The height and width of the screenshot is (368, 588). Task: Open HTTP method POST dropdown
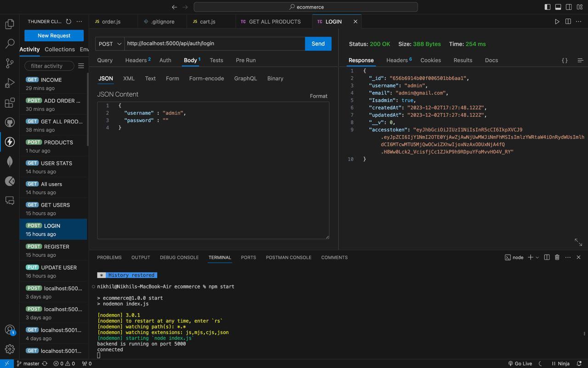[110, 44]
